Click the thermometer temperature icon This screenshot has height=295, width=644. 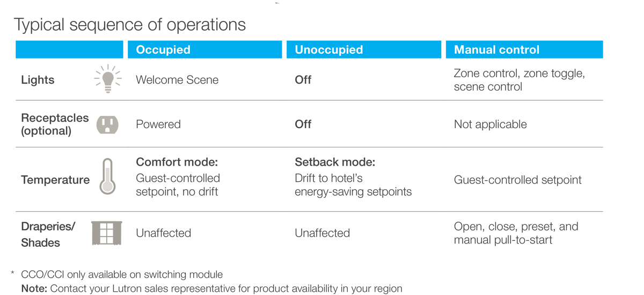pos(107,176)
